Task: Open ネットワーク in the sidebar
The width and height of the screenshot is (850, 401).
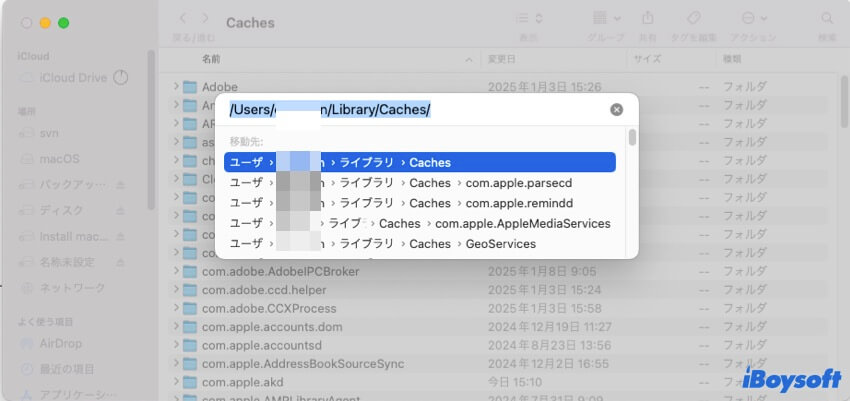Action: [72, 288]
